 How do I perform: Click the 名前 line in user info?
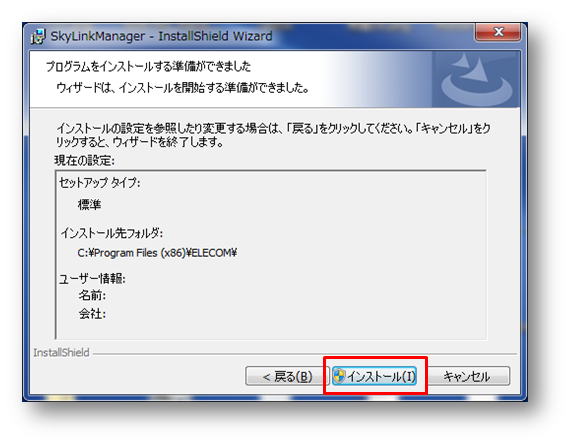click(x=92, y=295)
